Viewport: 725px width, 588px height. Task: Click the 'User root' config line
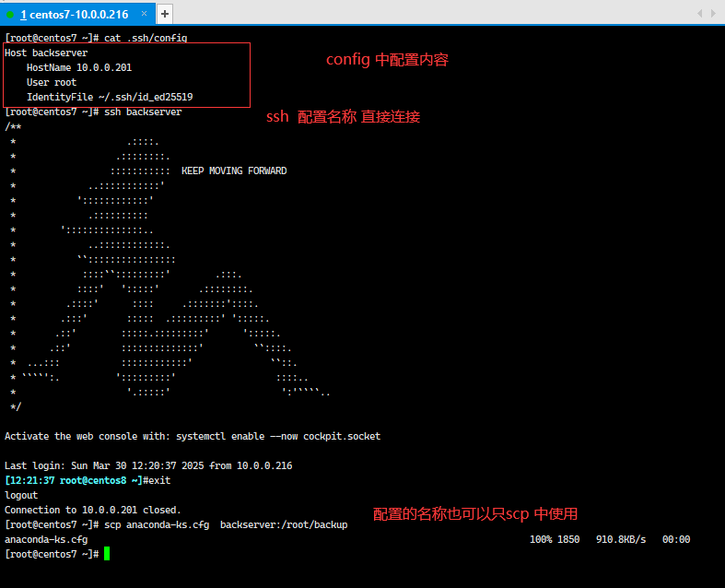52,82
